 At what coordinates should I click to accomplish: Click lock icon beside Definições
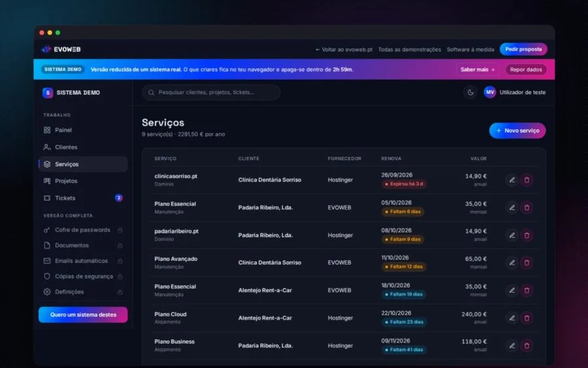click(x=120, y=292)
